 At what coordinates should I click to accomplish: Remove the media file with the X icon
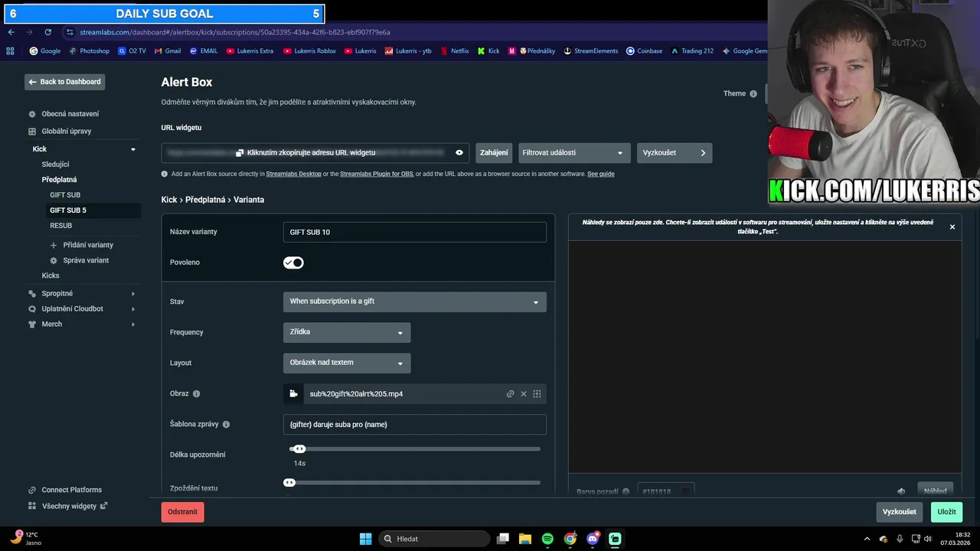coord(524,394)
